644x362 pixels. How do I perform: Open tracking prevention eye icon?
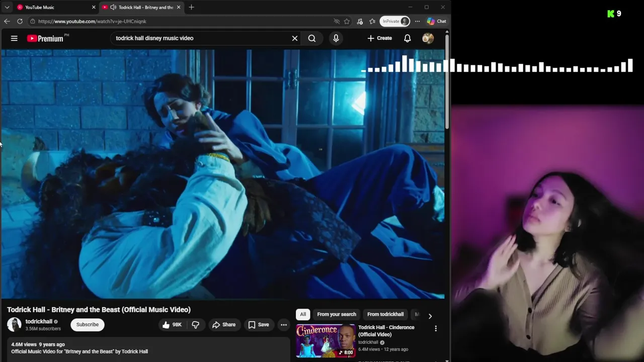(337, 21)
